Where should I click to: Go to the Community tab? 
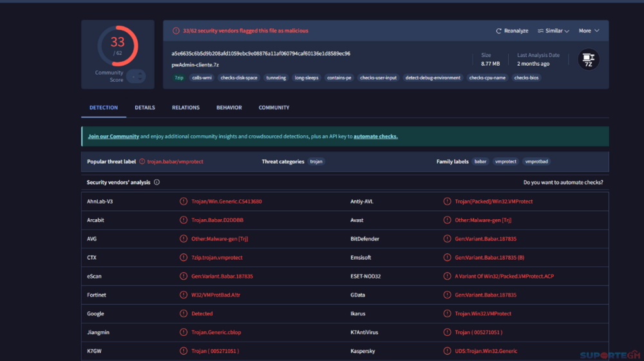click(274, 108)
